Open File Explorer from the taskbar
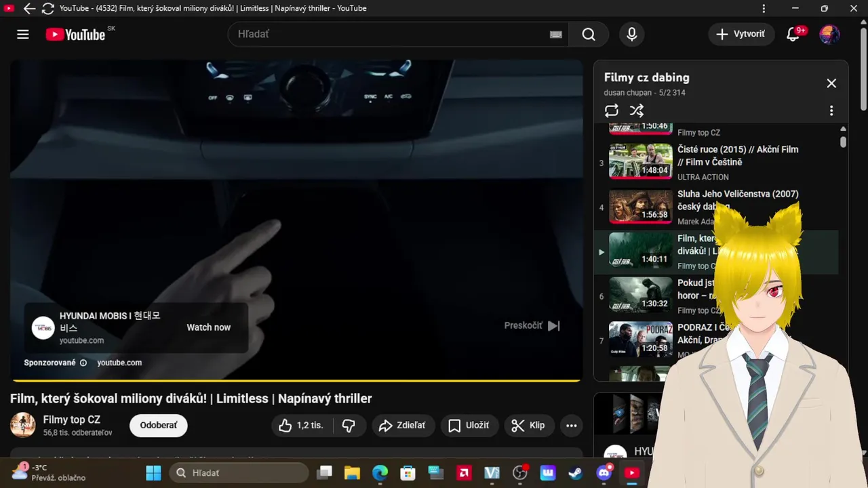The width and height of the screenshot is (868, 488). pyautogui.click(x=352, y=472)
